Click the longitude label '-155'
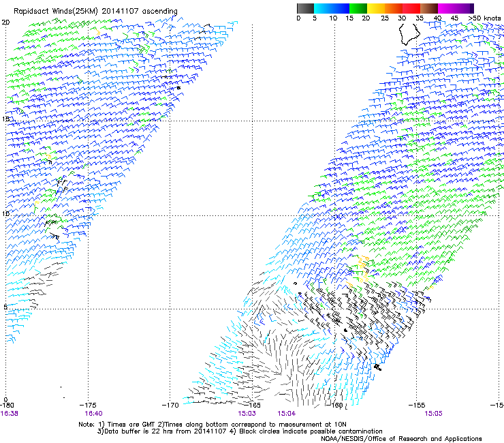504x443 pixels. point(417,406)
